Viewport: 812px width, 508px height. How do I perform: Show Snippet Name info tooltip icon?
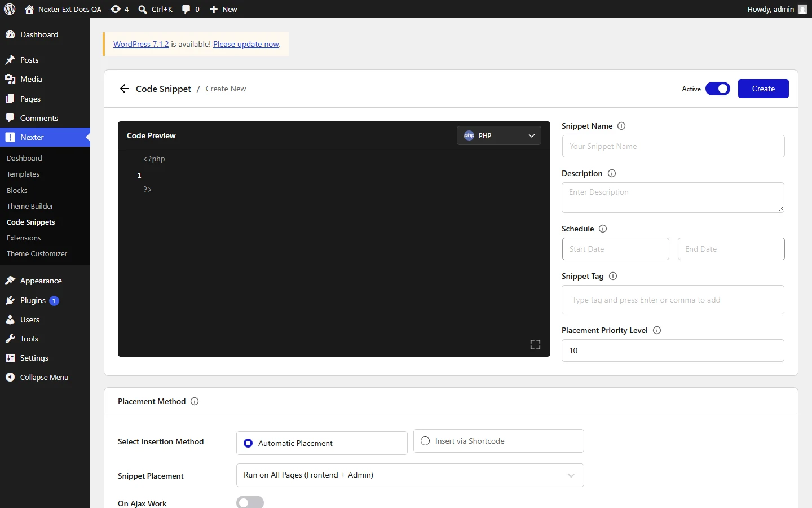pos(621,126)
